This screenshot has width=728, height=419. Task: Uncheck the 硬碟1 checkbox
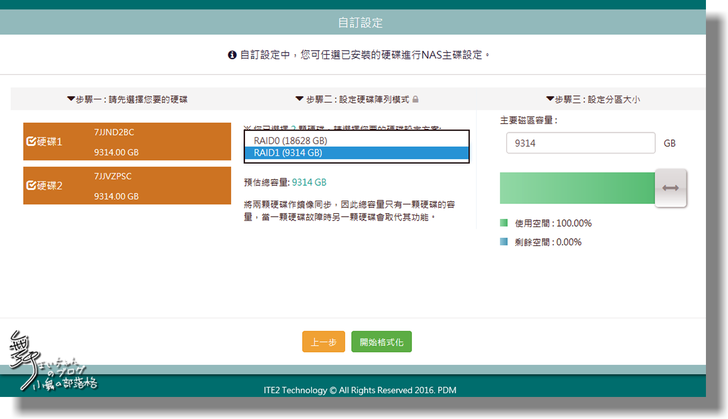tap(32, 142)
